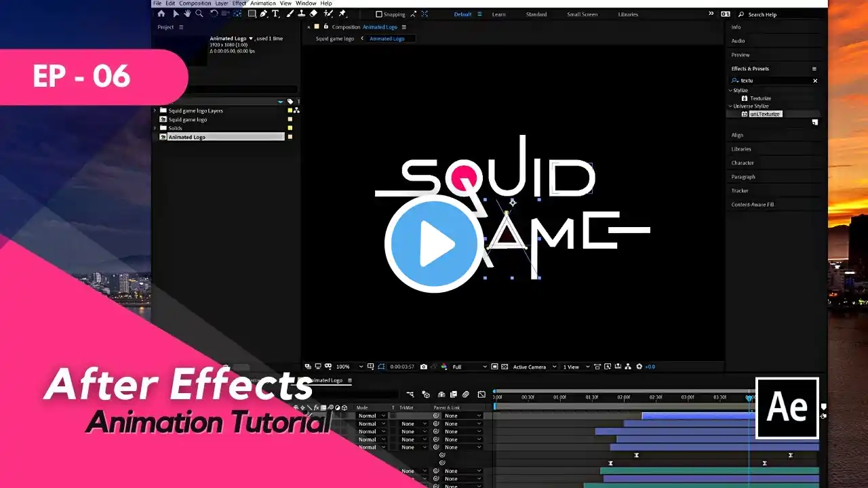This screenshot has width=868, height=488.
Task: Open the Content-Aware Fill panel
Action: coord(753,205)
